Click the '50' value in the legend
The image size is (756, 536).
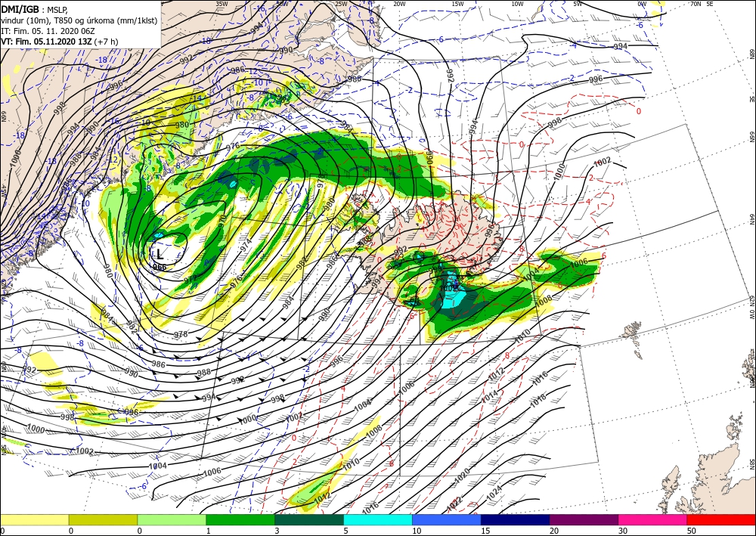coord(692,531)
